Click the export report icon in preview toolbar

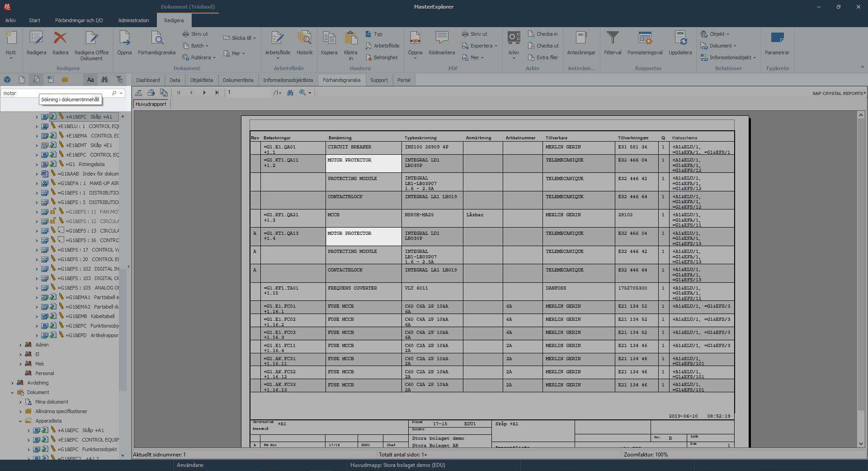(x=138, y=93)
